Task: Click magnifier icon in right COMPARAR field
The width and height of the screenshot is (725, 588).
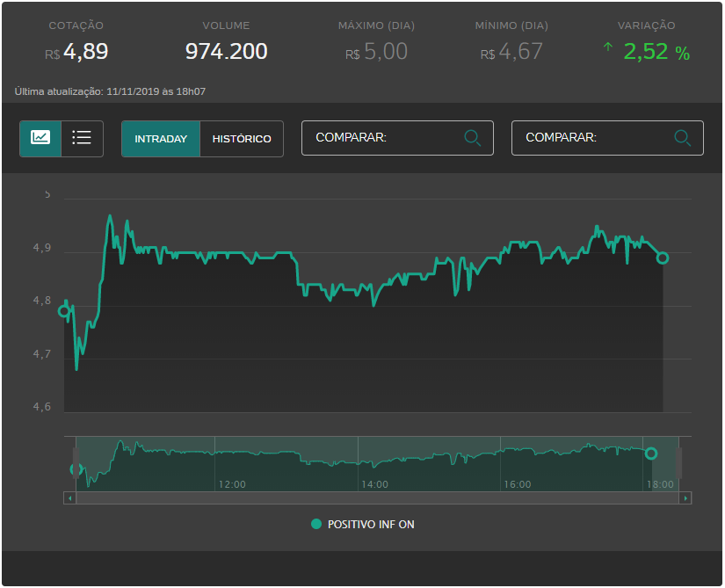Action: 683,138
